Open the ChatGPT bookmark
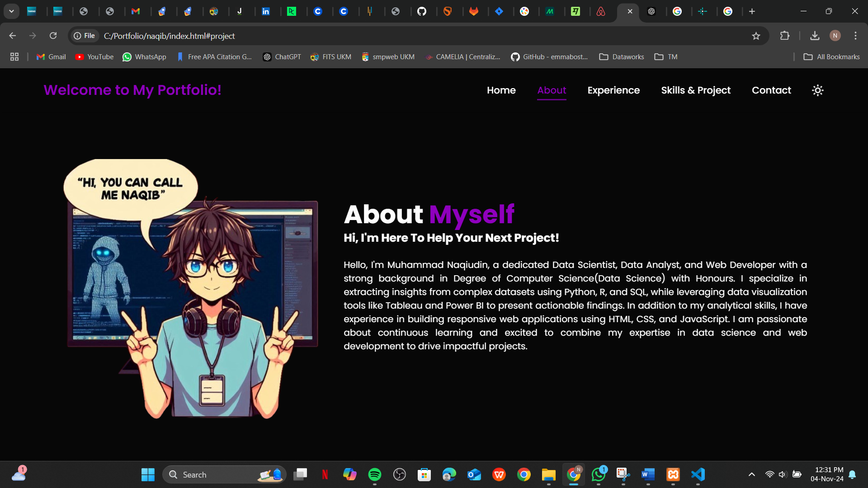The image size is (868, 488). point(282,56)
